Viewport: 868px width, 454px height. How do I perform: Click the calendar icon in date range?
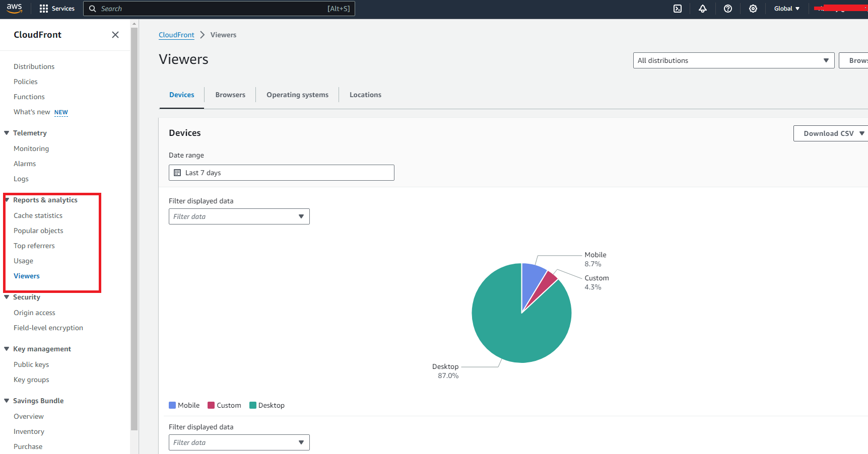click(177, 173)
